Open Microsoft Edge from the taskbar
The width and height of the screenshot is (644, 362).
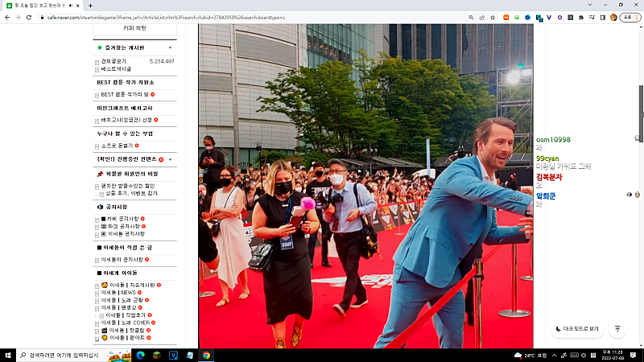(x=140, y=355)
